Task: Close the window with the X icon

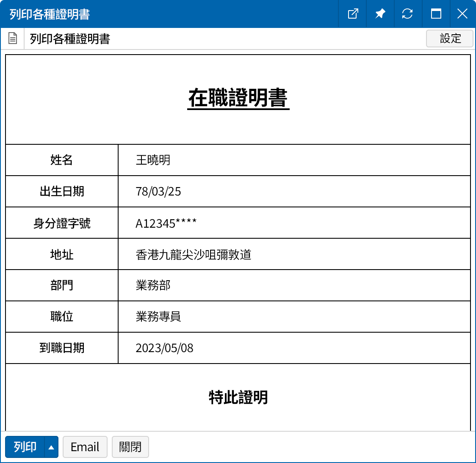Action: tap(462, 14)
